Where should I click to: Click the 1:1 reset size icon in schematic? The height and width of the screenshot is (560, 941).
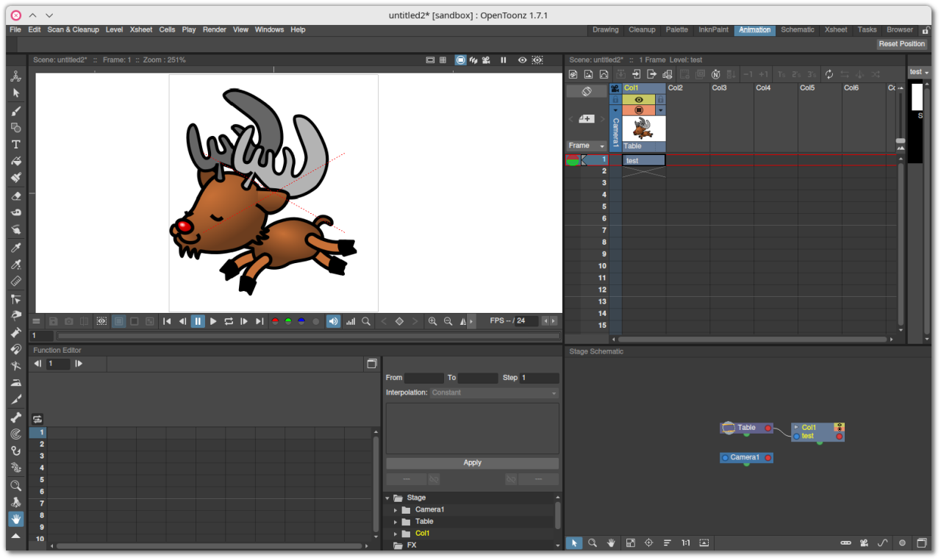coord(685,543)
